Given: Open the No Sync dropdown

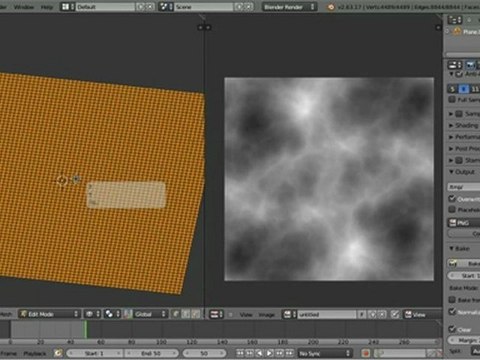Looking at the screenshot, I should point(325,353).
